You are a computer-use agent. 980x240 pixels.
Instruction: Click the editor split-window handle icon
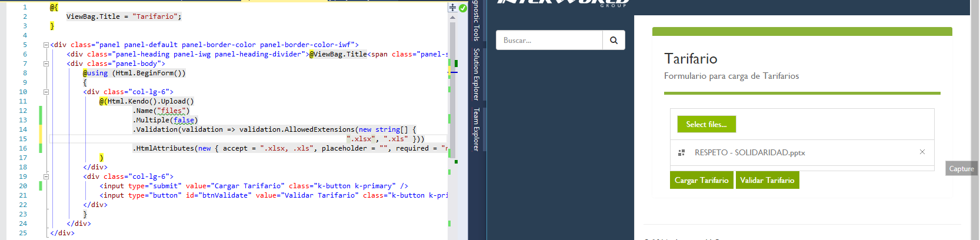452,8
